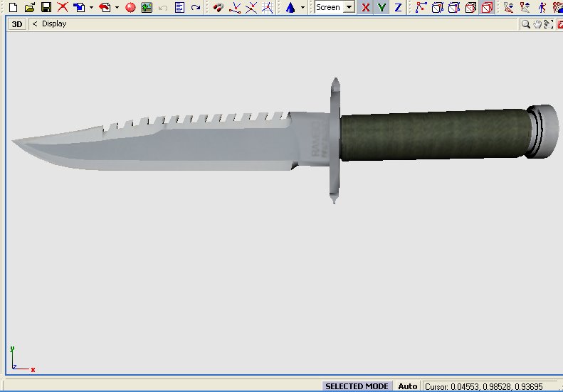Toggle the red magnet snap icon
The width and height of the screenshot is (563, 392).
pyautogui.click(x=218, y=7)
